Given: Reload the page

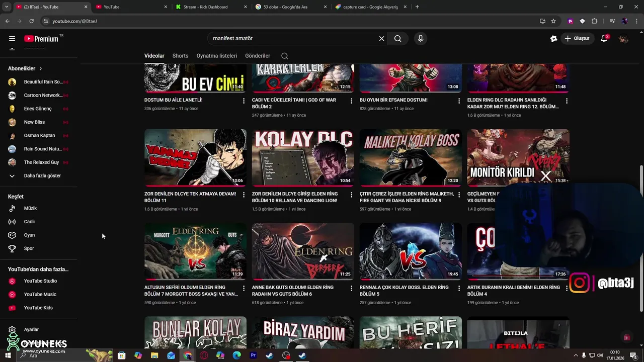Looking at the screenshot, I should pyautogui.click(x=31, y=21).
